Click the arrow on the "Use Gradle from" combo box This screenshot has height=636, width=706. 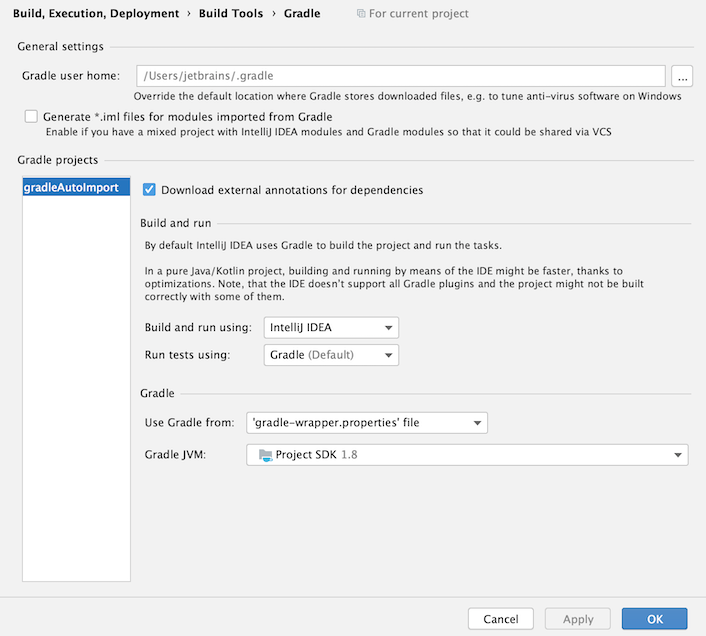tap(478, 423)
